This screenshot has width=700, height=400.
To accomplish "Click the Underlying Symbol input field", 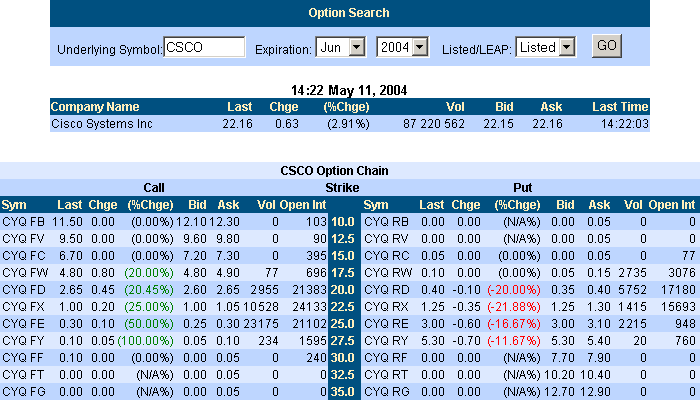I will [204, 47].
